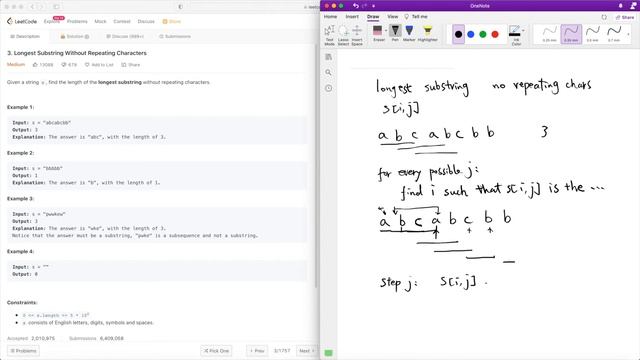Viewport: 640px width, 360px height.
Task: Open the Eraser options dropdown arrow
Action: (x=386, y=31)
